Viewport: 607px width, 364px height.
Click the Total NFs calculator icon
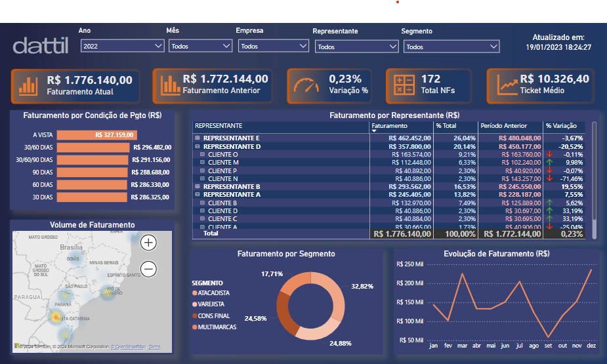404,85
